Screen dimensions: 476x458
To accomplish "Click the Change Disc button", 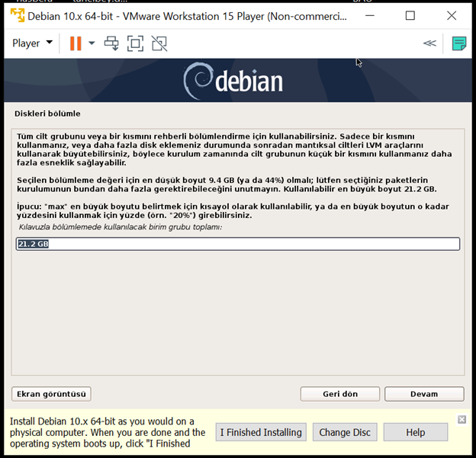I will coord(345,432).
